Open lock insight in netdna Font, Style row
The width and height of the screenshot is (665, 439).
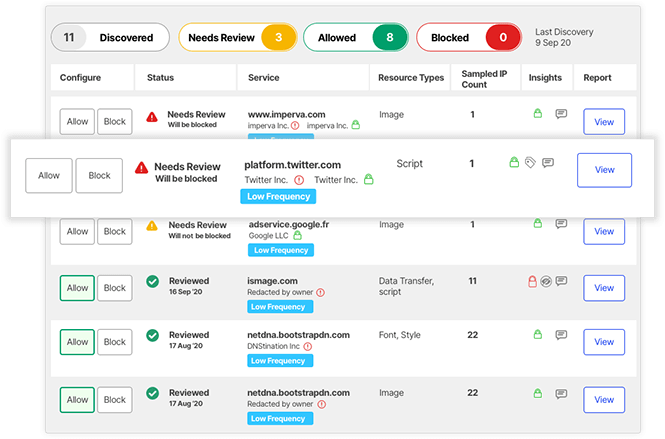[x=538, y=334]
